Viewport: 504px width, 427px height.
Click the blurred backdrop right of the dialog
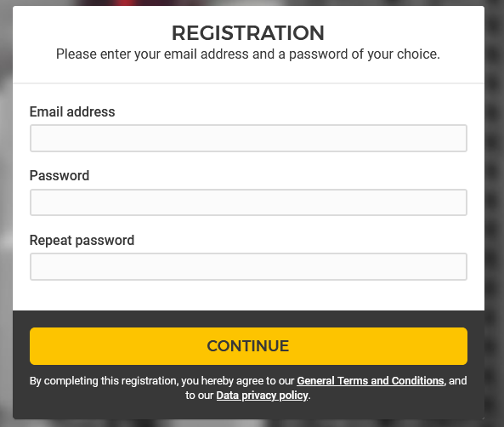[x=495, y=213]
